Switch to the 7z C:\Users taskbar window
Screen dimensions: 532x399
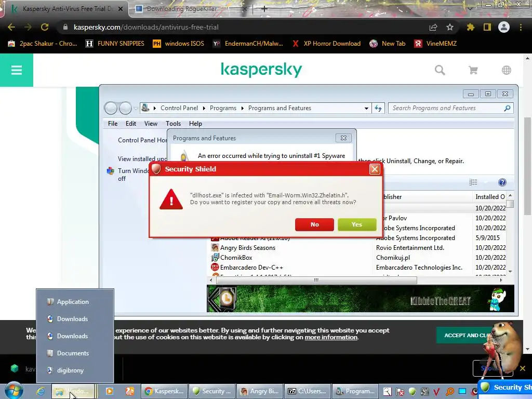click(307, 391)
